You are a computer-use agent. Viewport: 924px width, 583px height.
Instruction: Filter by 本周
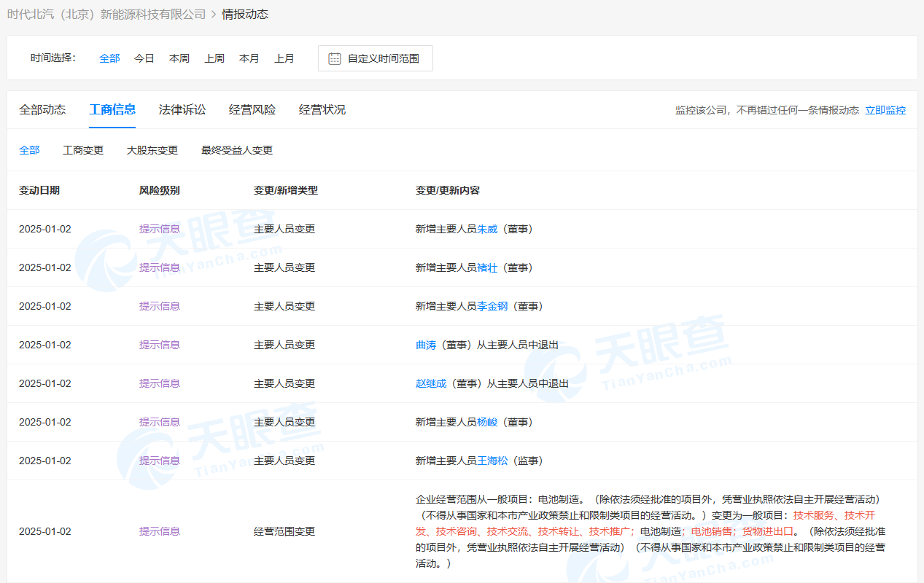coord(179,58)
